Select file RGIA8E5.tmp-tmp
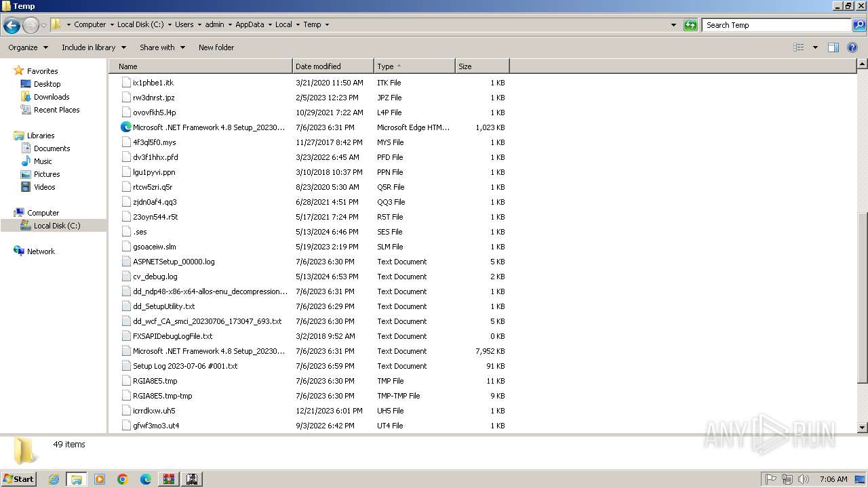868x488 pixels. tap(162, 396)
